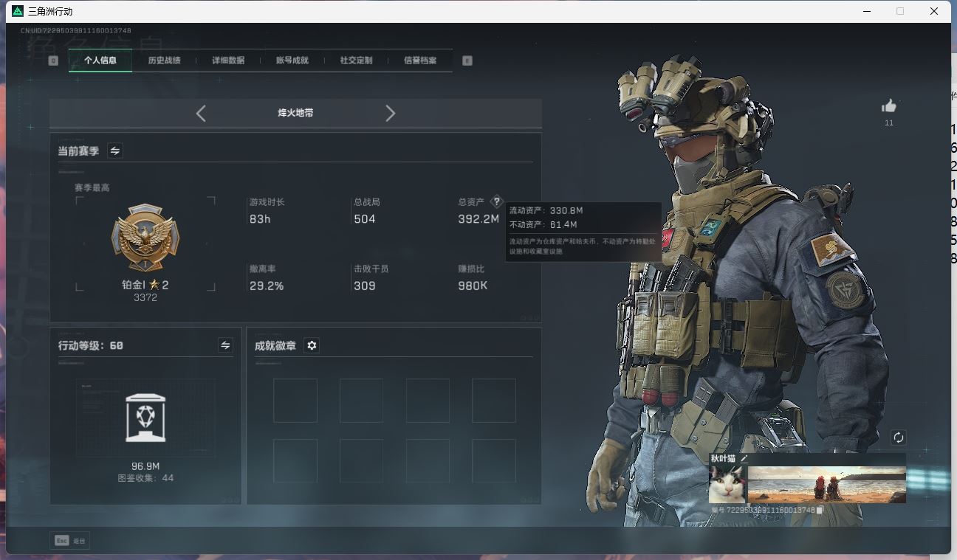The width and height of the screenshot is (957, 560).
Task: Click the E key next-tab button
Action: tap(467, 61)
